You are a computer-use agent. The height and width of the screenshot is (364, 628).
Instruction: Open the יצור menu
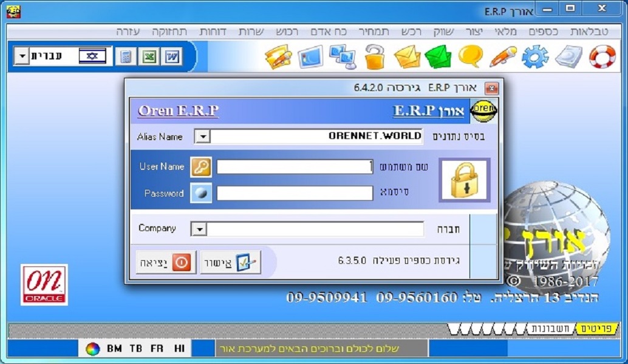coord(474,32)
